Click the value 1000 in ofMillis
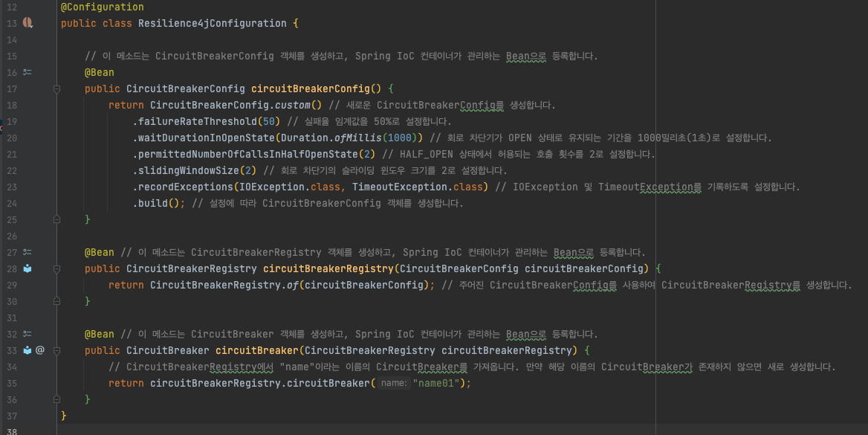The height and width of the screenshot is (435, 868). pos(400,138)
